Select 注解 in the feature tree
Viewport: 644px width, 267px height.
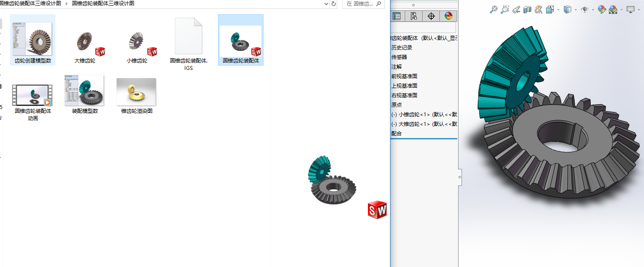click(x=397, y=67)
